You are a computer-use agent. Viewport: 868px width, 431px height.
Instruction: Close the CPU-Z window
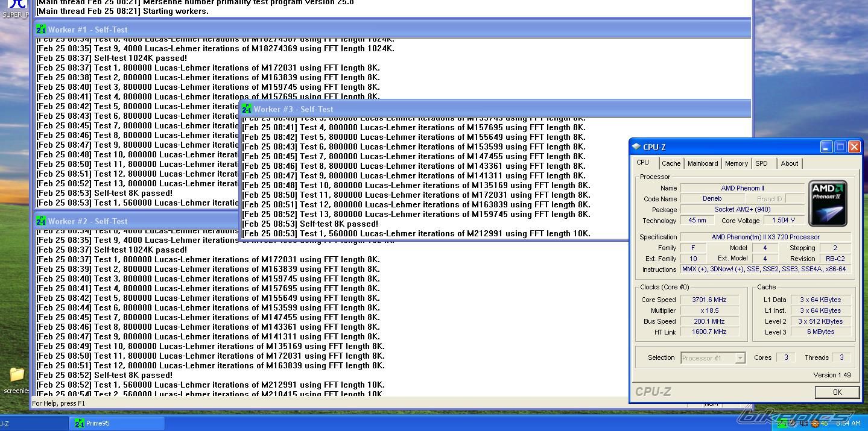click(854, 146)
